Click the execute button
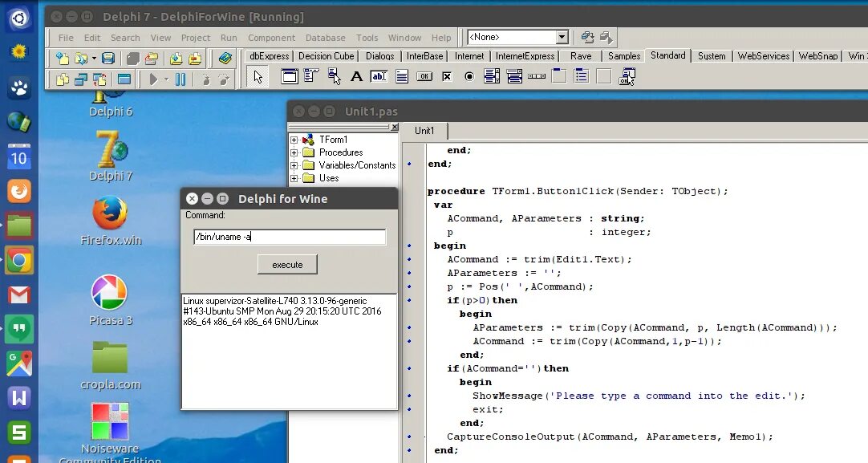 (287, 265)
